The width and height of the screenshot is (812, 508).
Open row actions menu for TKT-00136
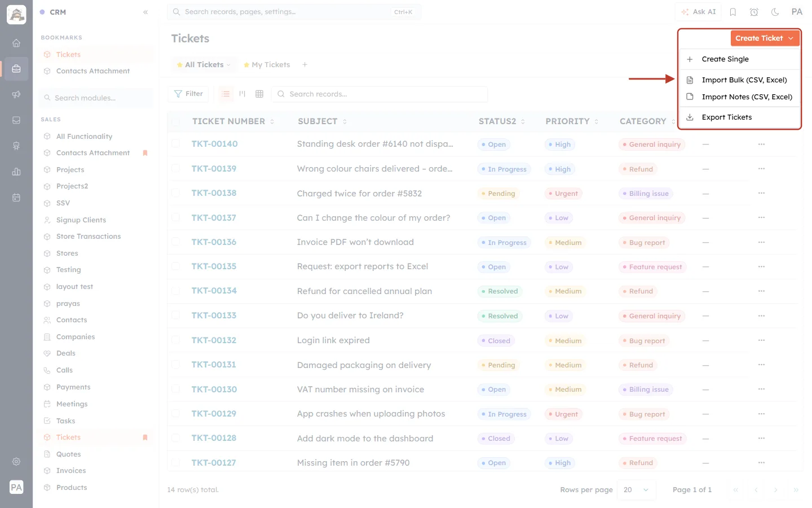coord(761,242)
